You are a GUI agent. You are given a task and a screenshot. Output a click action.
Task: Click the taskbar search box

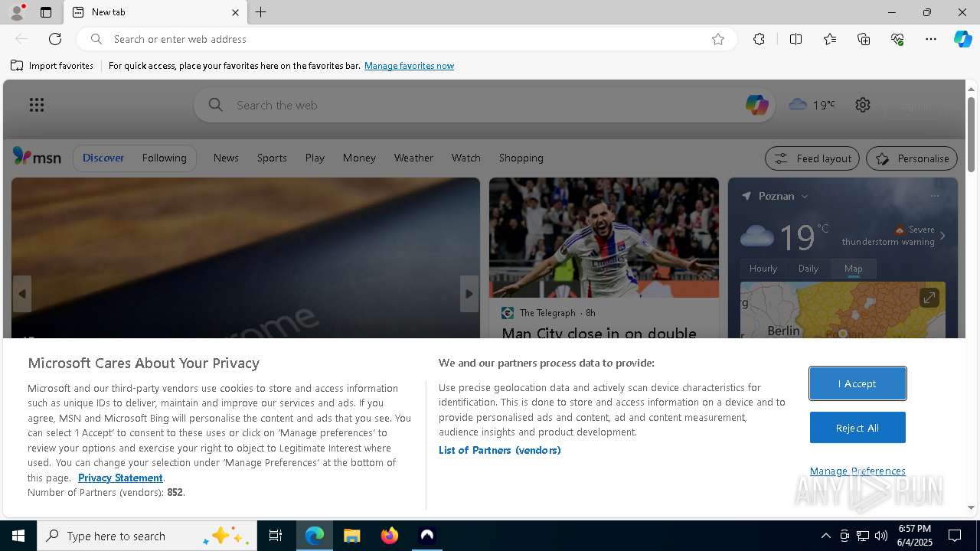147,536
